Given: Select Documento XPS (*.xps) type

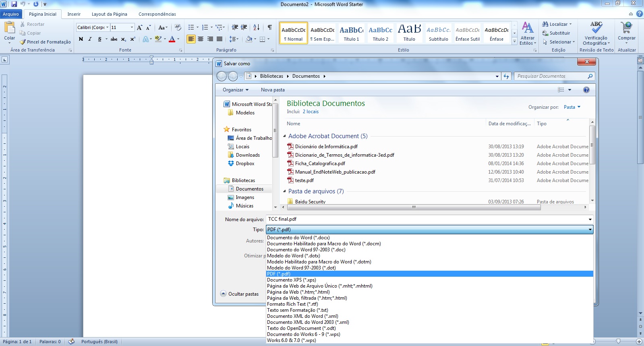Looking at the screenshot, I should click(430, 280).
